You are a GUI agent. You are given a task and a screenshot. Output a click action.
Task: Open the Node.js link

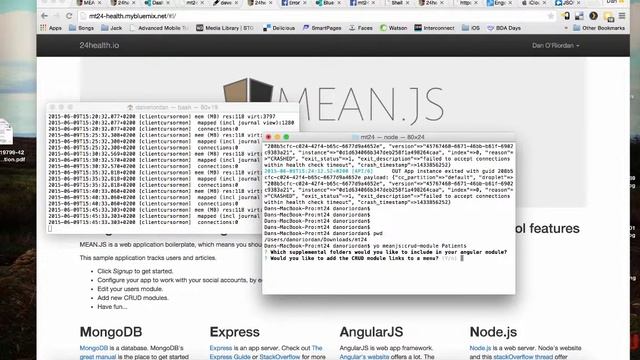[480, 348]
